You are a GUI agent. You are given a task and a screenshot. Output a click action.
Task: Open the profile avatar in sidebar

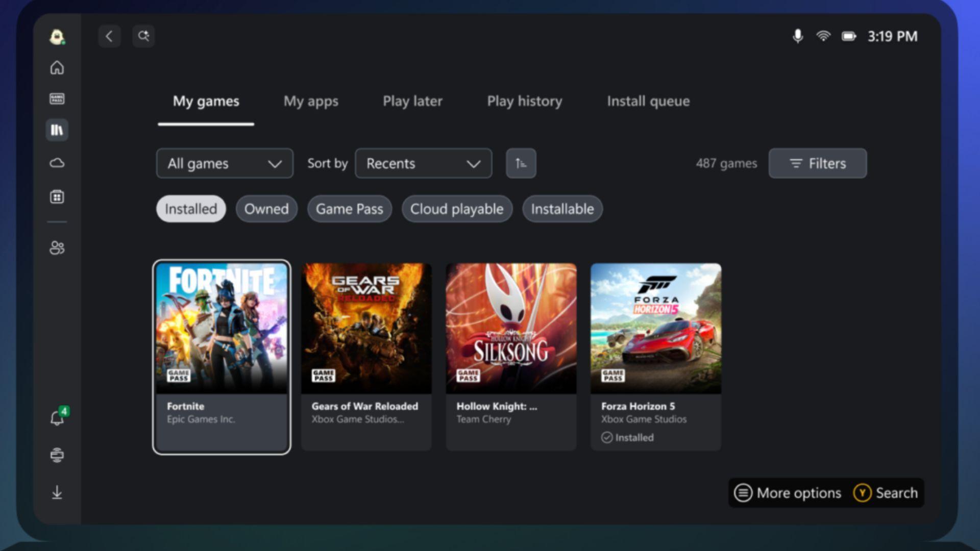pyautogui.click(x=57, y=37)
